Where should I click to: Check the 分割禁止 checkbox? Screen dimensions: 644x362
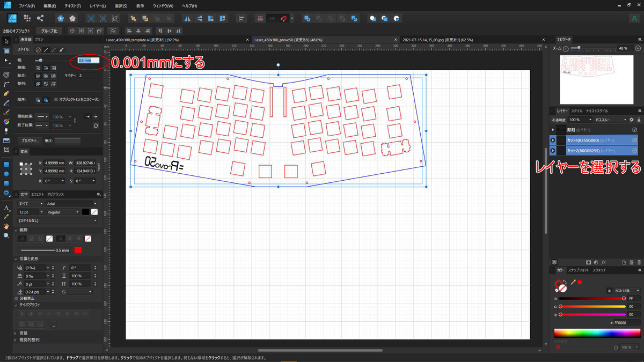point(16,298)
